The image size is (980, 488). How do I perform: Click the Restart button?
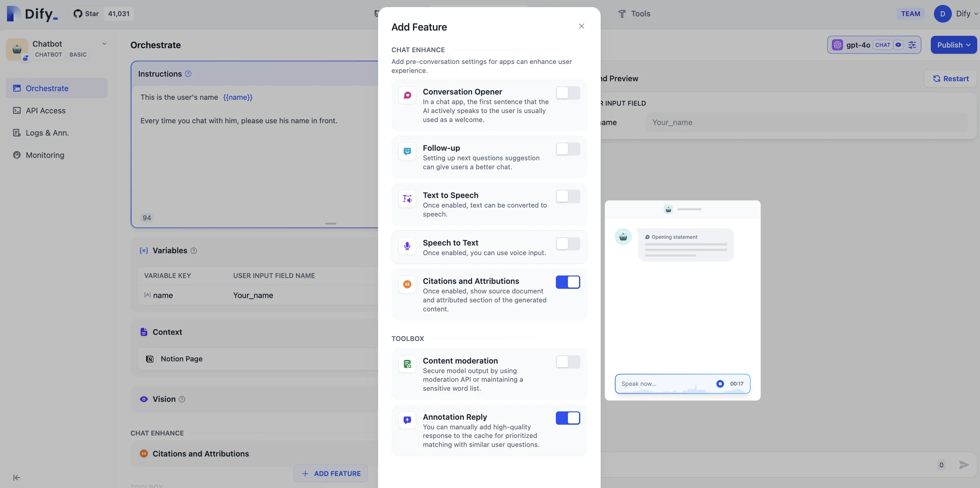pyautogui.click(x=950, y=79)
